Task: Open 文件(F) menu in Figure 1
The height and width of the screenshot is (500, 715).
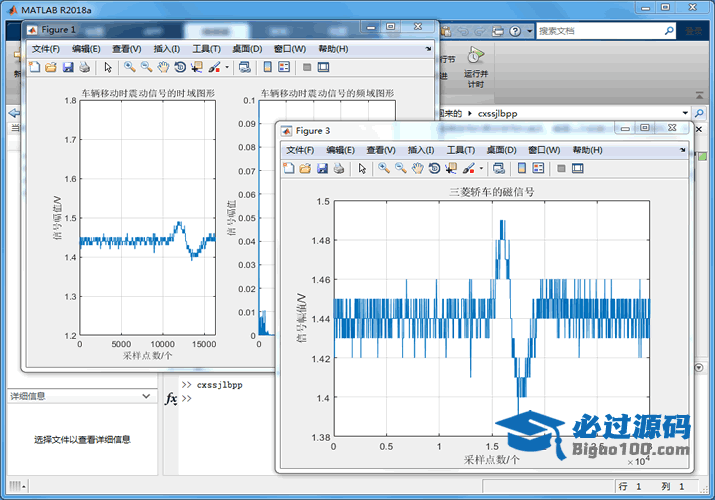Action: (46, 49)
